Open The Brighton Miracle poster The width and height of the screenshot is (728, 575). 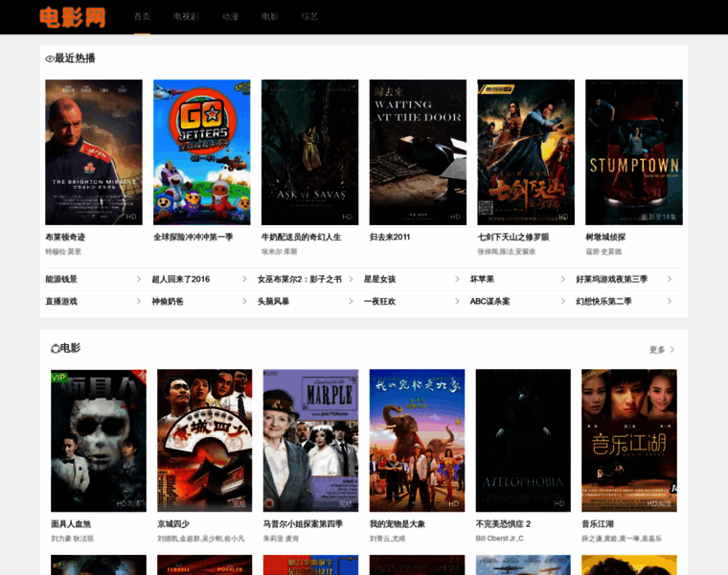click(x=94, y=152)
